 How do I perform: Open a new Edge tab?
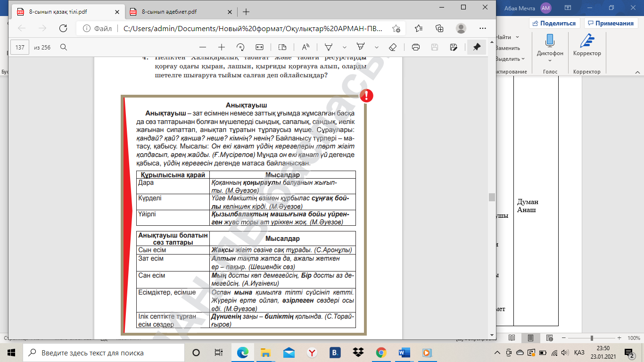tap(246, 12)
